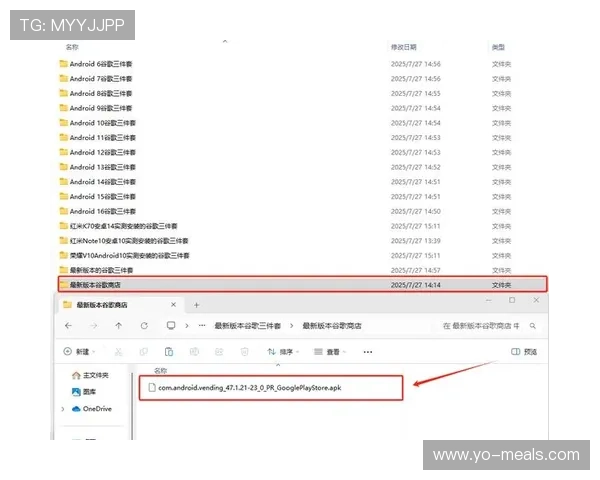Select the K70 Android 14 folder
The image size is (600, 480).
tap(118, 226)
